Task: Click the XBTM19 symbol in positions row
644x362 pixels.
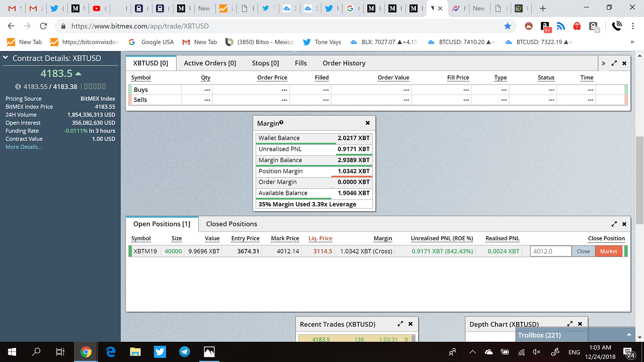Action: 145,251
